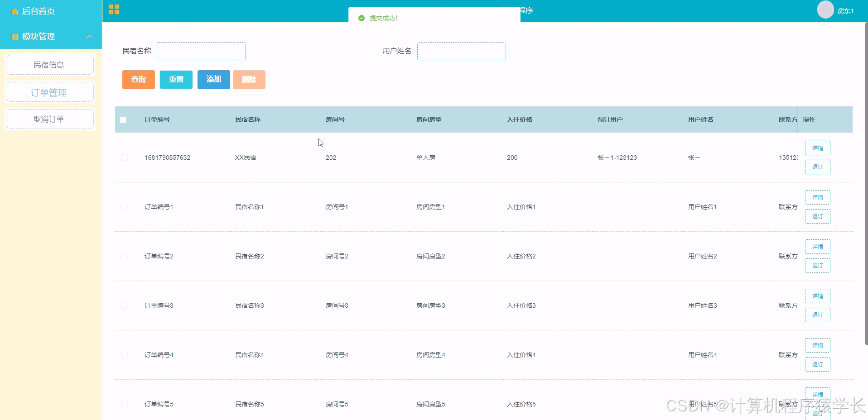Screen dimensions: 868x420
Task: Click the 房间房型4 cell
Action: 431,355
